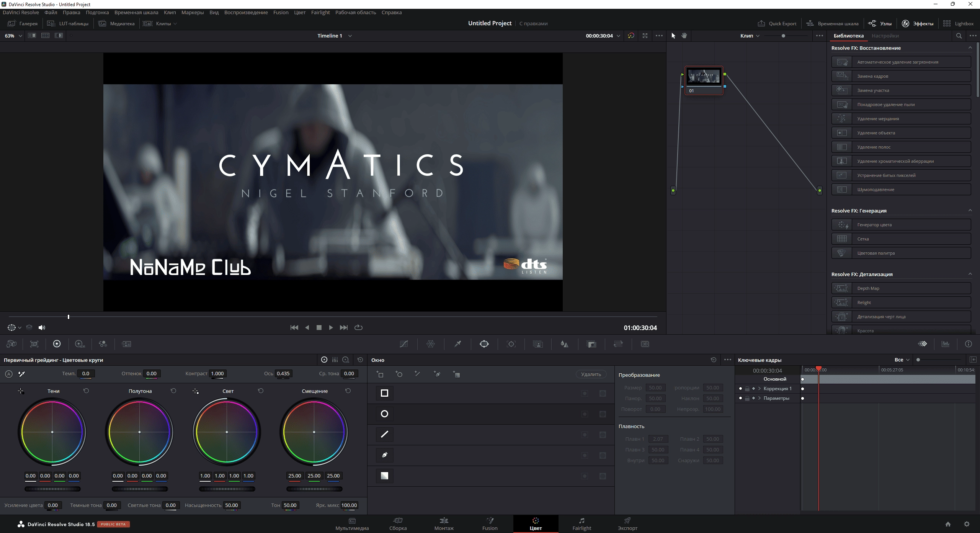Open the Timeline 1 dropdown
The width and height of the screenshot is (980, 533).
[x=334, y=36]
